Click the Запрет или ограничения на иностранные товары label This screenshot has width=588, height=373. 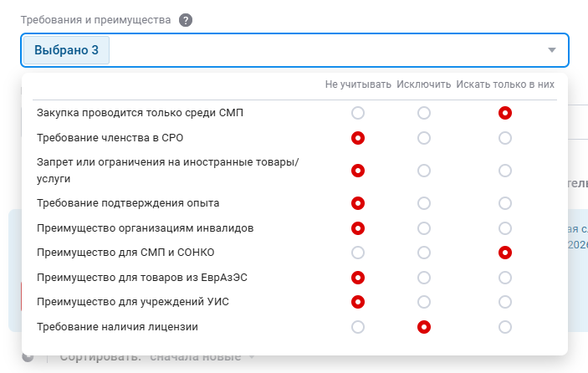[167, 171]
